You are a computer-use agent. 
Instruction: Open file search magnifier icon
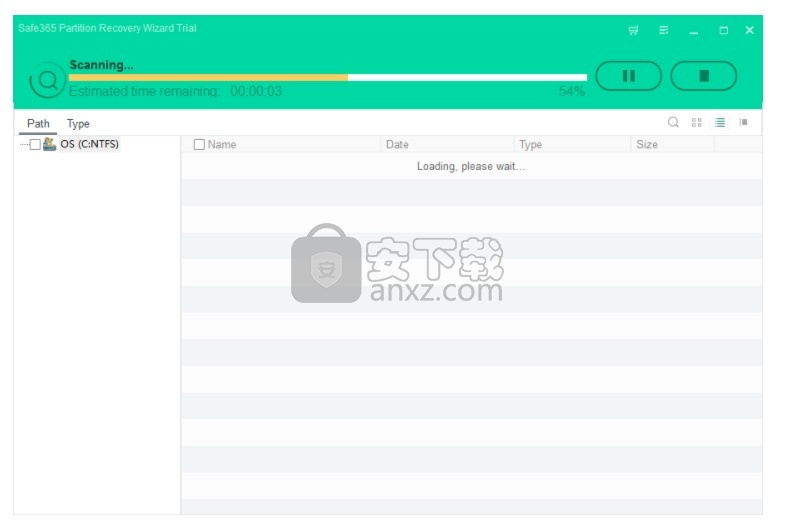pyautogui.click(x=673, y=122)
